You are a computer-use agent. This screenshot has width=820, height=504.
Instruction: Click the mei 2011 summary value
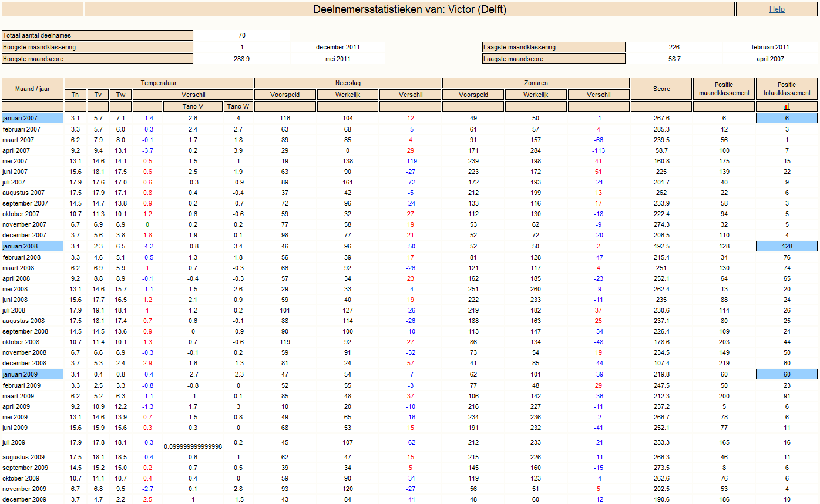click(338, 59)
